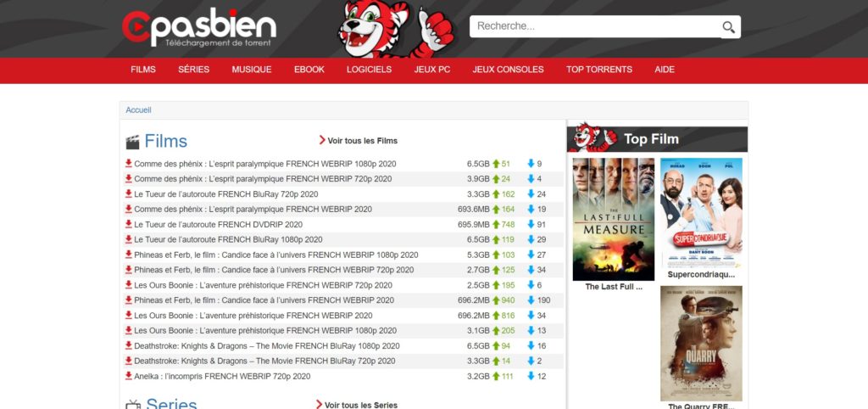This screenshot has height=409, width=868.
Task: Open JEUX CONSOLES category
Action: [509, 70]
